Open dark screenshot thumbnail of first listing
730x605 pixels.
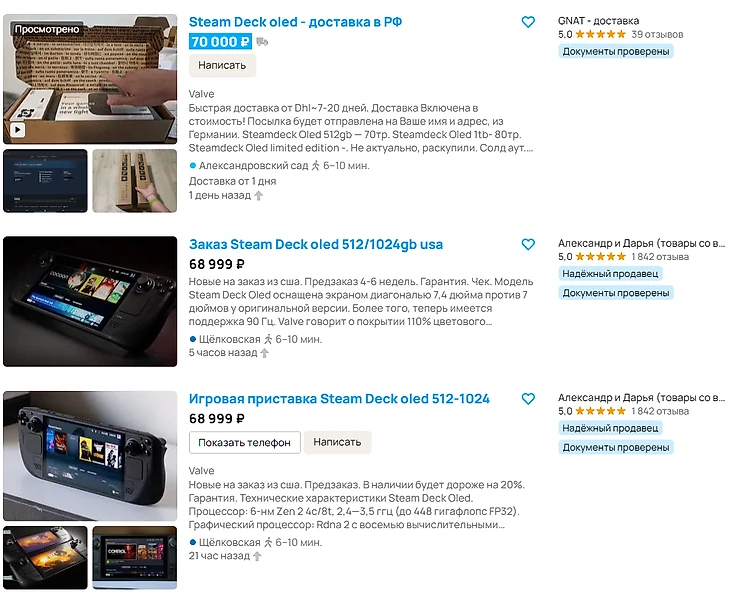click(x=45, y=181)
